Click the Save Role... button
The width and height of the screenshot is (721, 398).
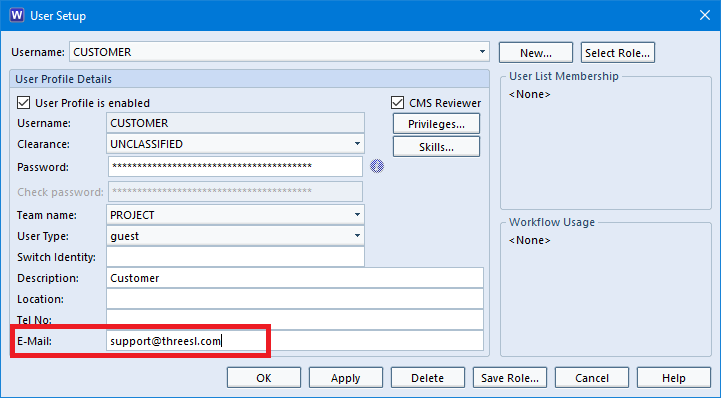click(x=509, y=378)
